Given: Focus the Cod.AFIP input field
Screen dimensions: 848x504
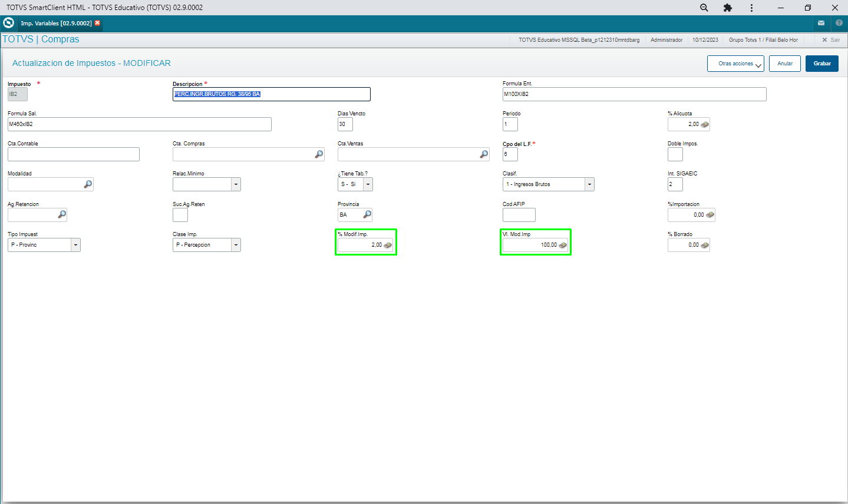Looking at the screenshot, I should 519,215.
